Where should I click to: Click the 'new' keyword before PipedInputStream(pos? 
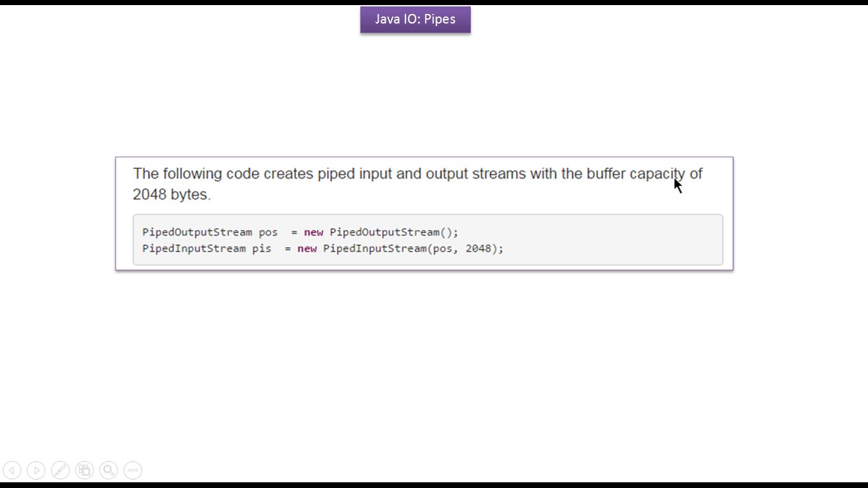pyautogui.click(x=307, y=248)
